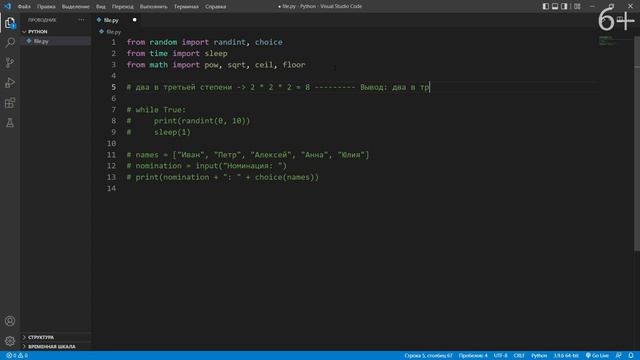This screenshot has width=640, height=360.
Task: Open the Терминал menu
Action: pos(186,7)
